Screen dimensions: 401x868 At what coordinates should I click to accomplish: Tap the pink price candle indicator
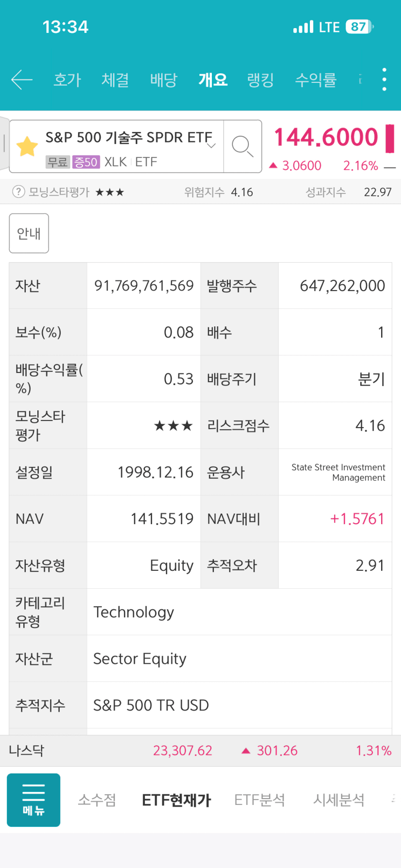[x=390, y=138]
